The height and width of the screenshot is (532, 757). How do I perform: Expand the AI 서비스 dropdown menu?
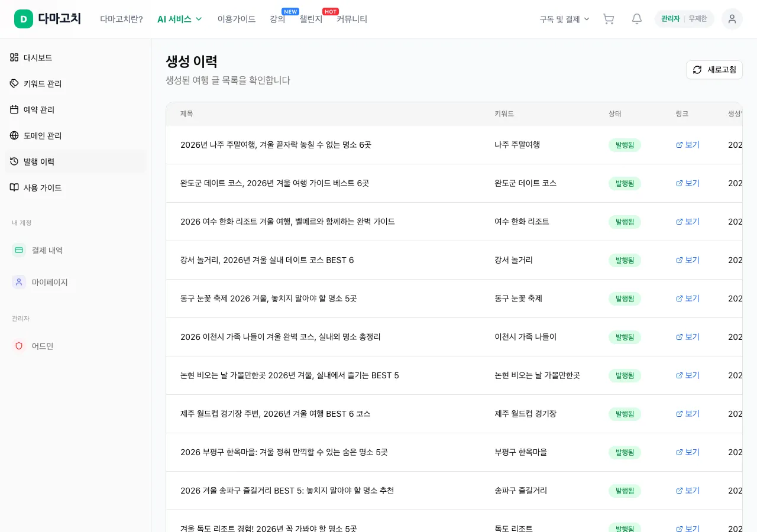click(180, 19)
